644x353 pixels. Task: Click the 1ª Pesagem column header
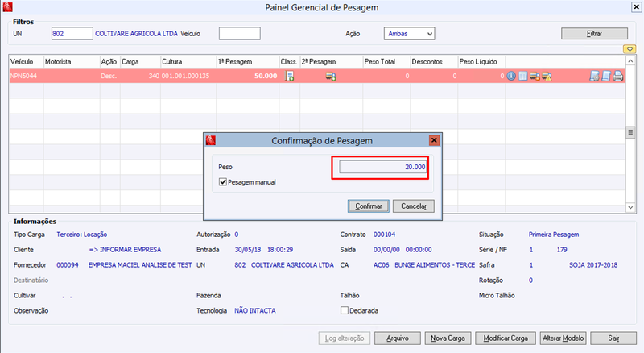[248, 62]
